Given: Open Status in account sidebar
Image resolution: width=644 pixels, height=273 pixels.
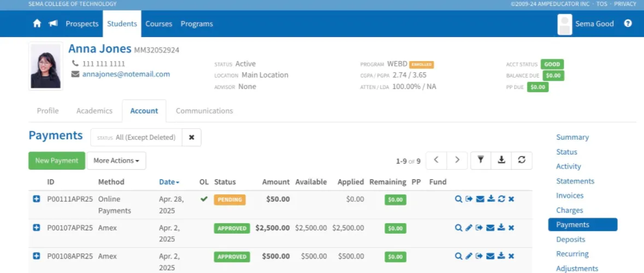Looking at the screenshot, I should tap(567, 152).
